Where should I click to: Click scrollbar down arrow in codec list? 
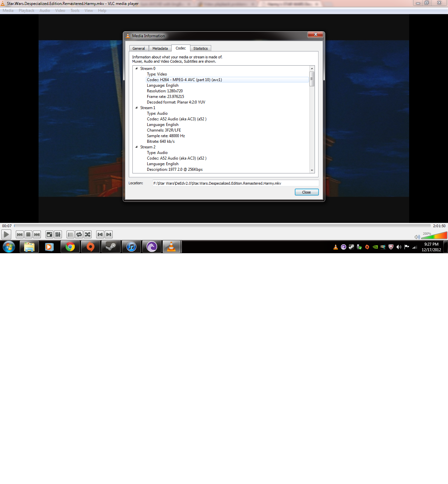click(312, 170)
